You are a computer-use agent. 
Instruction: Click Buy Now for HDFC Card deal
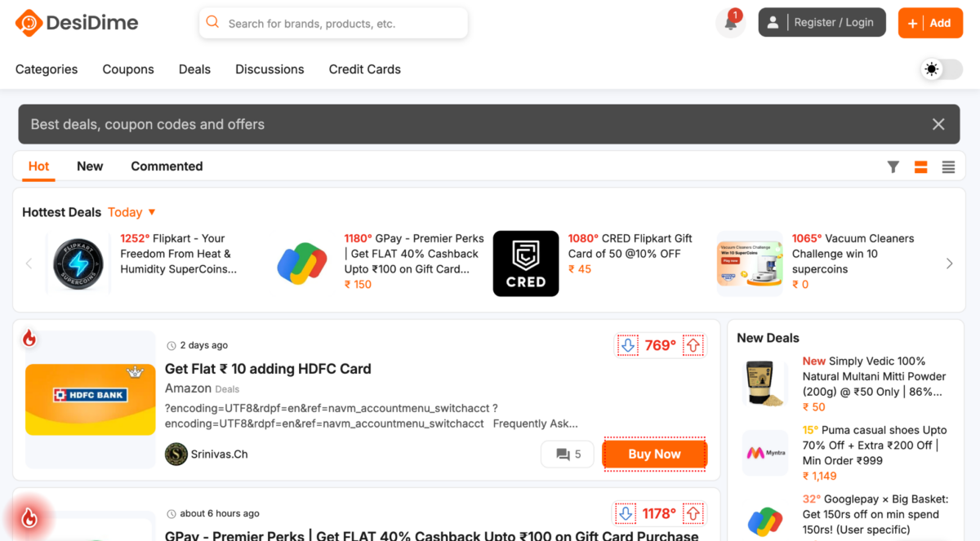click(654, 454)
